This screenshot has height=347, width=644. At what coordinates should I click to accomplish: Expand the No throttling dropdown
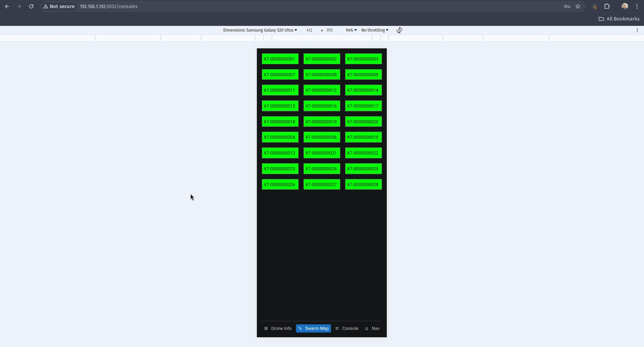375,30
